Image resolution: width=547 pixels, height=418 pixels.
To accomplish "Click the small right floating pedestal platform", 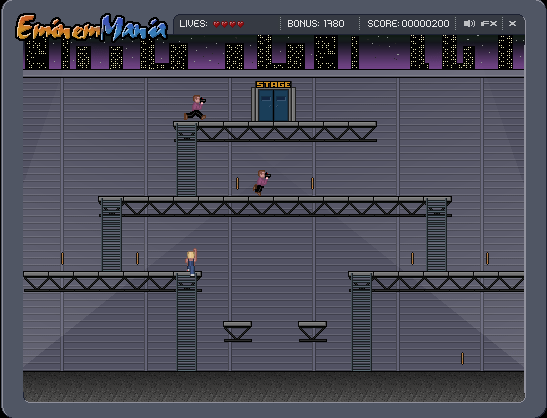I will click(313, 331).
